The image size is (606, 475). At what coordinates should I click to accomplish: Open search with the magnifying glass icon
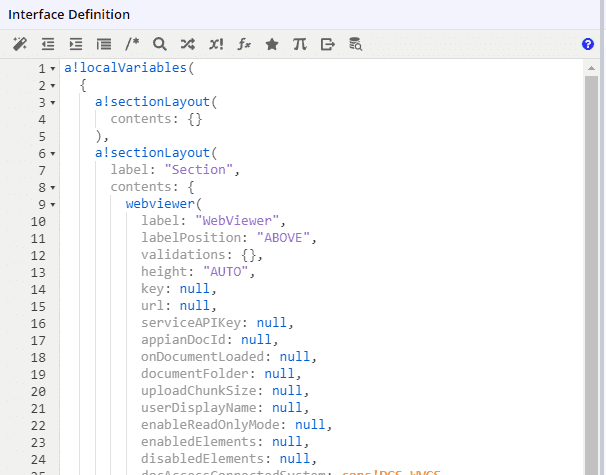[x=160, y=44]
